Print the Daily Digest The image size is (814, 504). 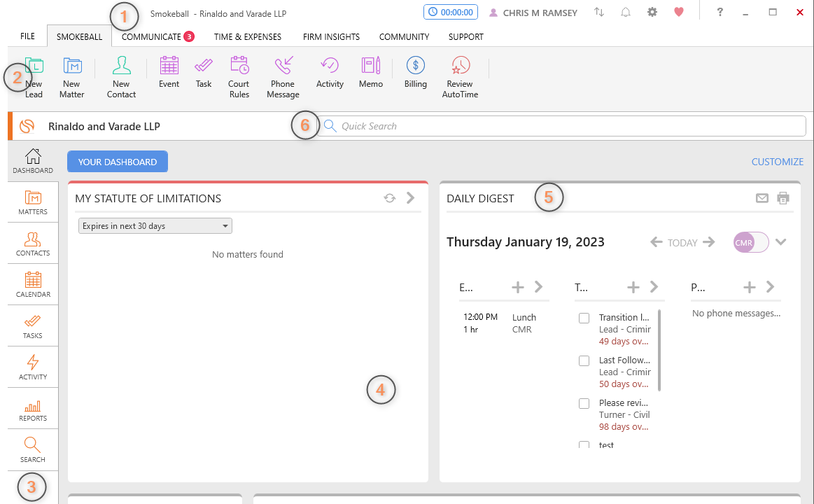783,198
